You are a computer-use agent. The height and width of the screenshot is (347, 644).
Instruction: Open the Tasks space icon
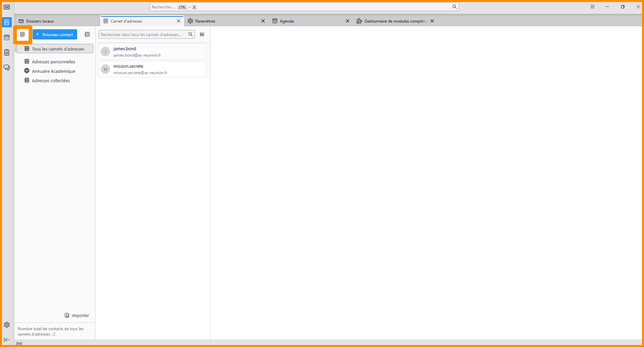[7, 52]
